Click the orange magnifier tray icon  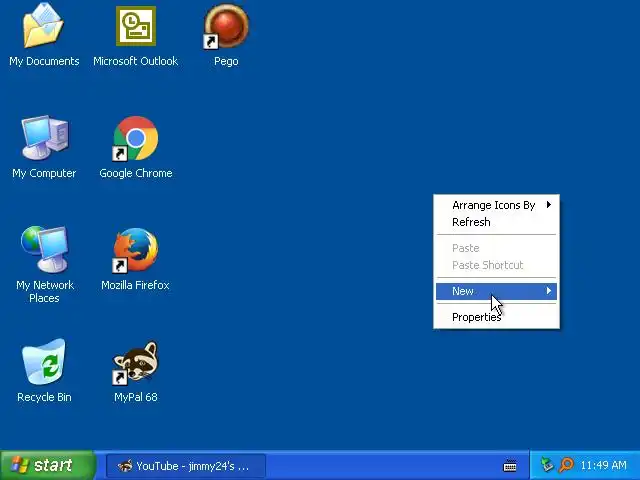coord(567,465)
